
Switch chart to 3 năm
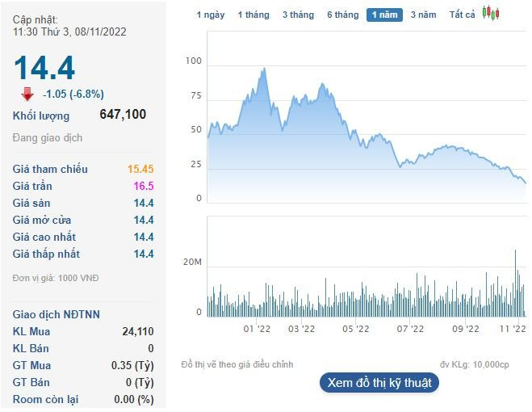tap(423, 15)
